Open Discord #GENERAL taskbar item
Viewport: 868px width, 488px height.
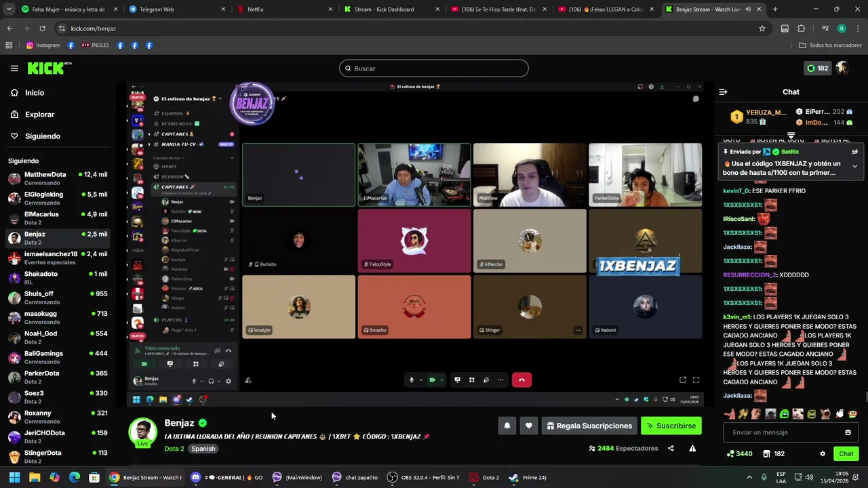(x=226, y=477)
